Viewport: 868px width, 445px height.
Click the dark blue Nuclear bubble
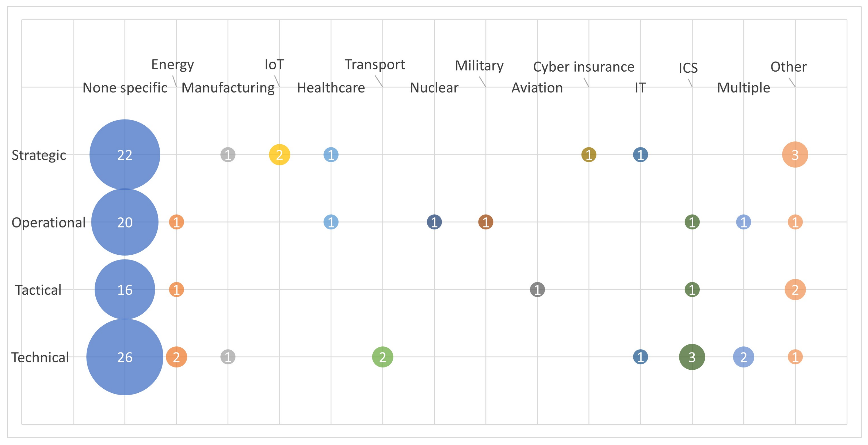(x=434, y=222)
